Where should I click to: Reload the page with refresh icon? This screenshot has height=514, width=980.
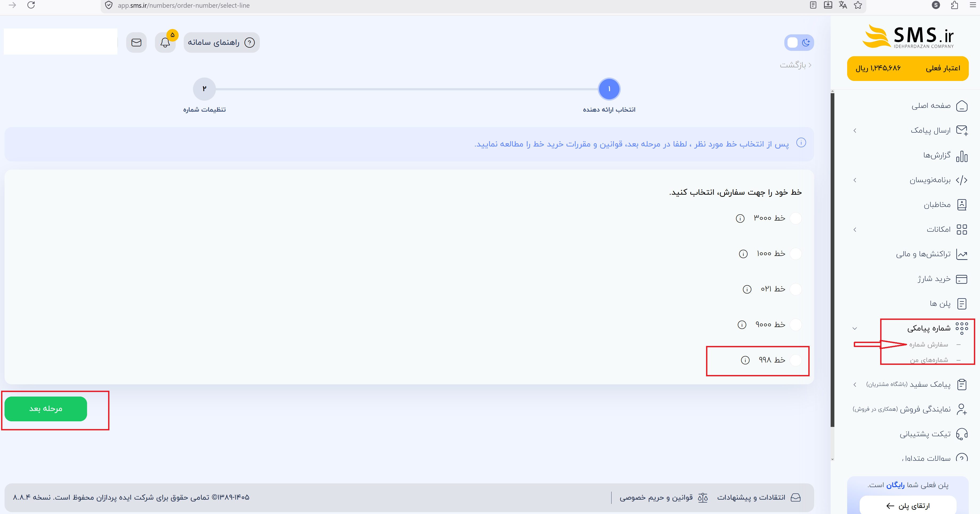coord(31,5)
